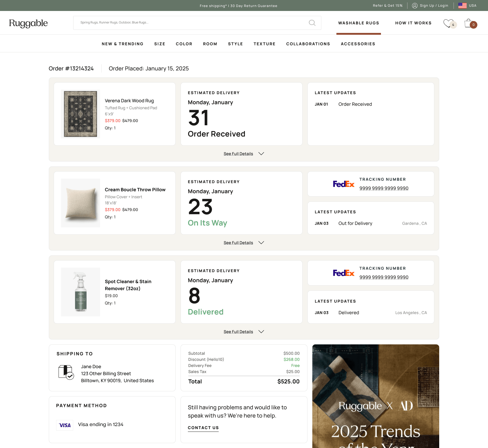Click Spot Cleaner & Stain Remover title
Screen dimensions: 488x448
point(128,285)
